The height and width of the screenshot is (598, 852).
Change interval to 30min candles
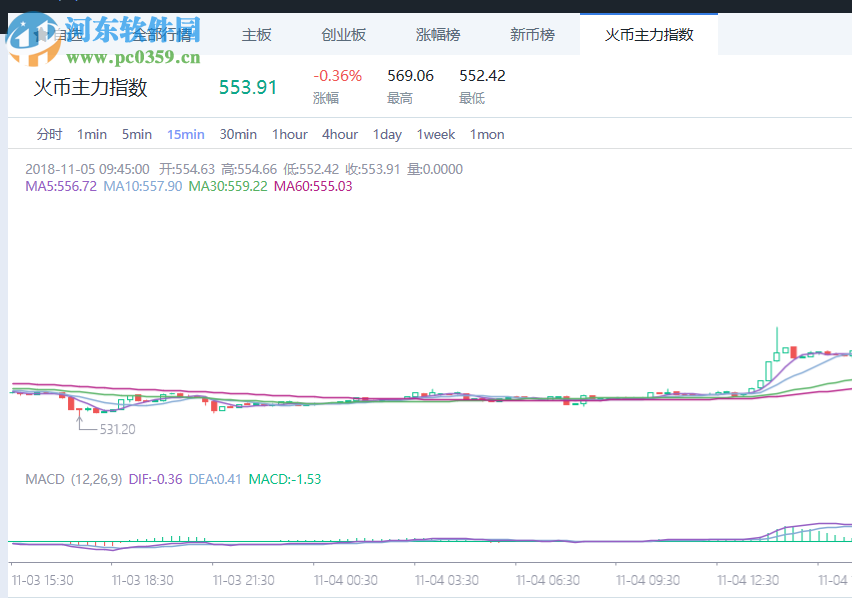(237, 134)
